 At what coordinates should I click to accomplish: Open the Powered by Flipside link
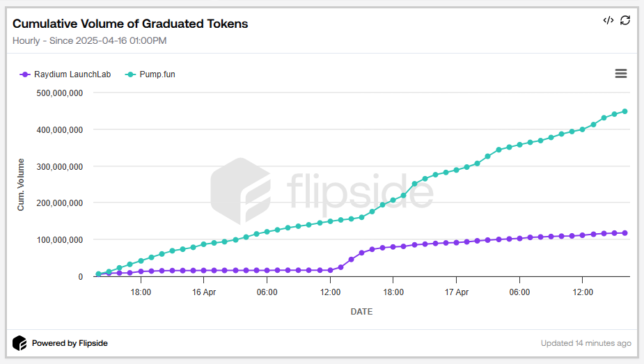click(70, 343)
